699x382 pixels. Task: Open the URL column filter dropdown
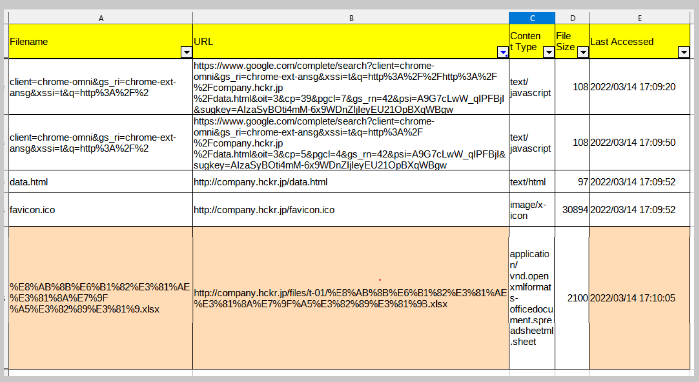click(503, 53)
